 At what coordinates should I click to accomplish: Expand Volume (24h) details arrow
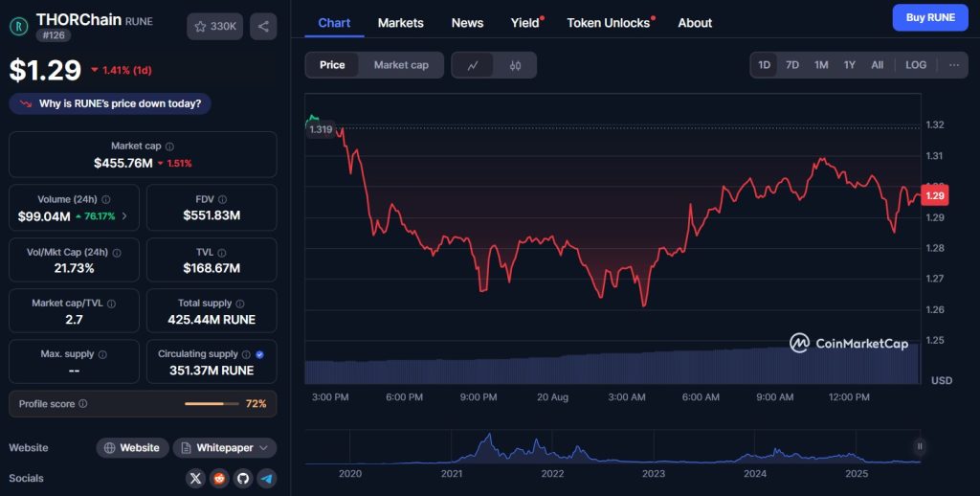[124, 216]
